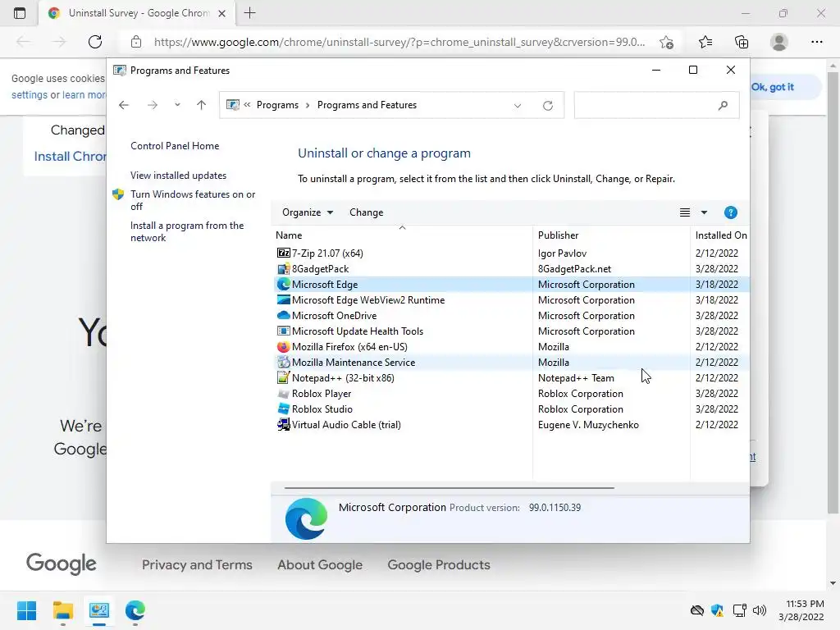The height and width of the screenshot is (630, 840).
Task: Click the Programs breadcrumb
Action: (277, 105)
